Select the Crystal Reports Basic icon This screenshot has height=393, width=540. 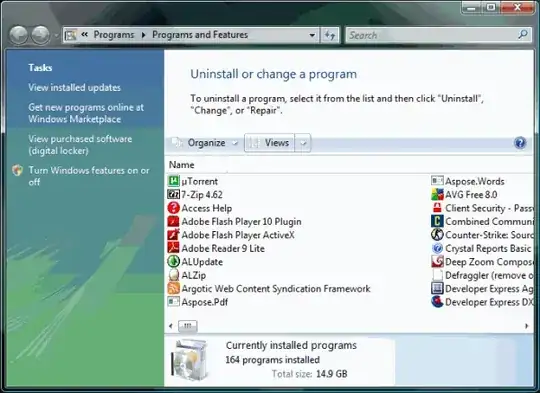(437, 248)
